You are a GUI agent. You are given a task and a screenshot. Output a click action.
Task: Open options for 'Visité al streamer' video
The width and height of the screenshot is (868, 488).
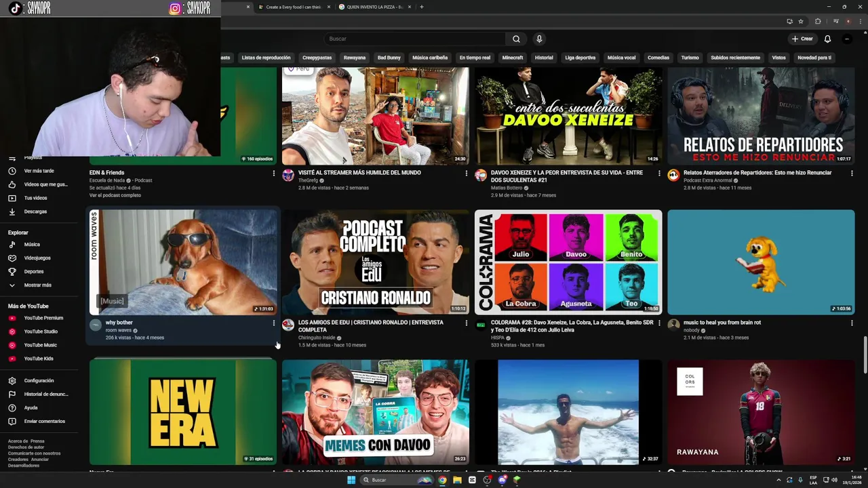click(x=467, y=174)
